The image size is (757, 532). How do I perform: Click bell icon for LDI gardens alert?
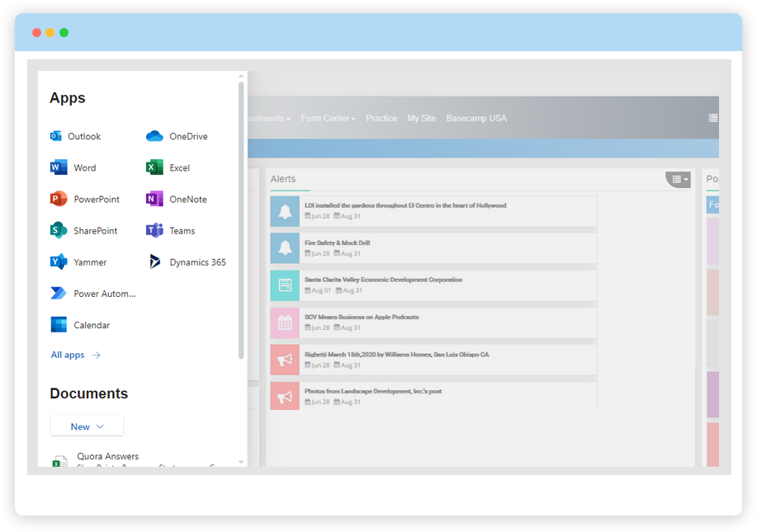pyautogui.click(x=285, y=211)
